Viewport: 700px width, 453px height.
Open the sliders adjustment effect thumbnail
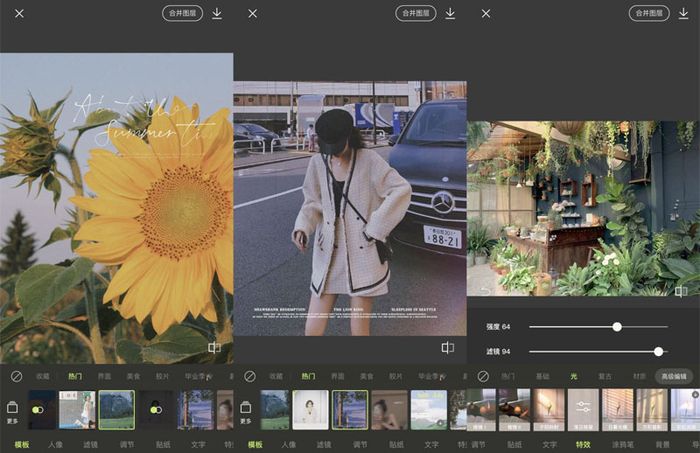[583, 410]
